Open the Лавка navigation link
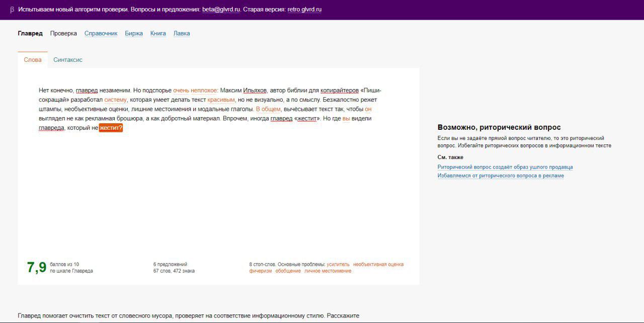 [x=182, y=34]
